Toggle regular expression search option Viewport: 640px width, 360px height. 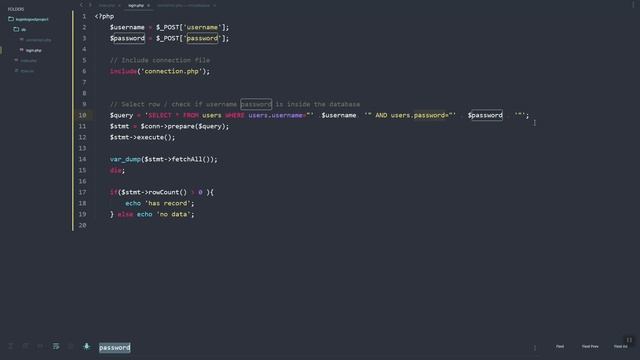pos(10,346)
